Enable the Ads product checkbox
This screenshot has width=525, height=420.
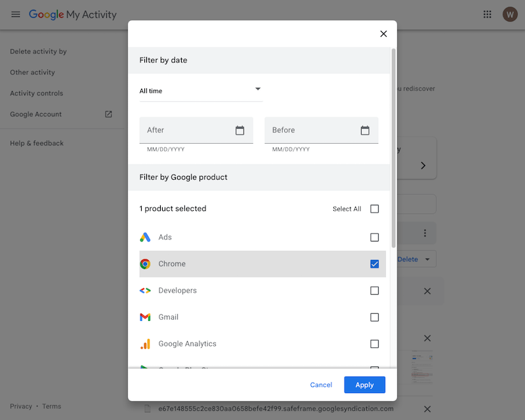click(374, 238)
